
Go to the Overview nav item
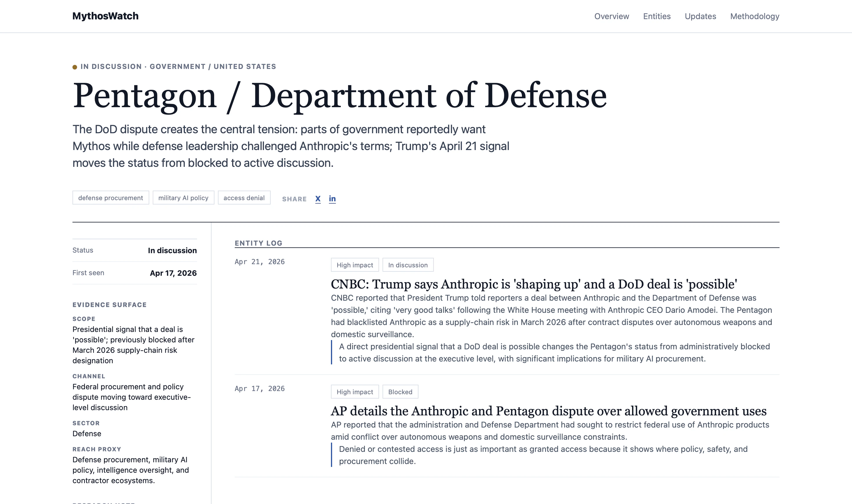tap(611, 16)
